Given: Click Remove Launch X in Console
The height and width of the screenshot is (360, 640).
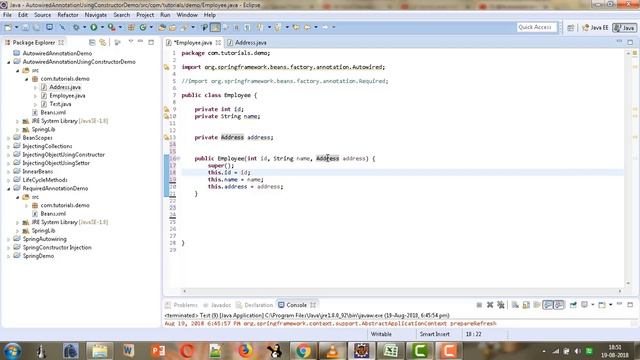Looking at the screenshot, I should (x=490, y=305).
